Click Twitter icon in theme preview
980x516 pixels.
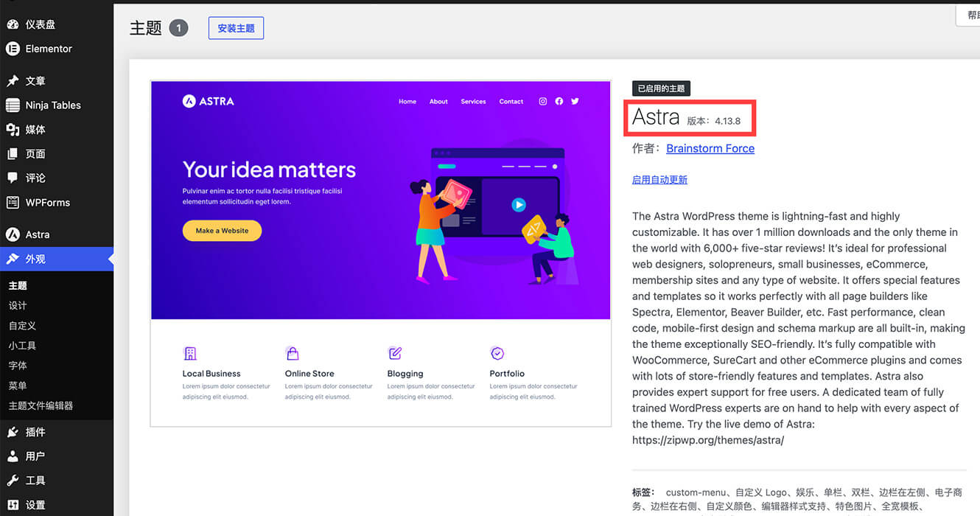pos(575,101)
